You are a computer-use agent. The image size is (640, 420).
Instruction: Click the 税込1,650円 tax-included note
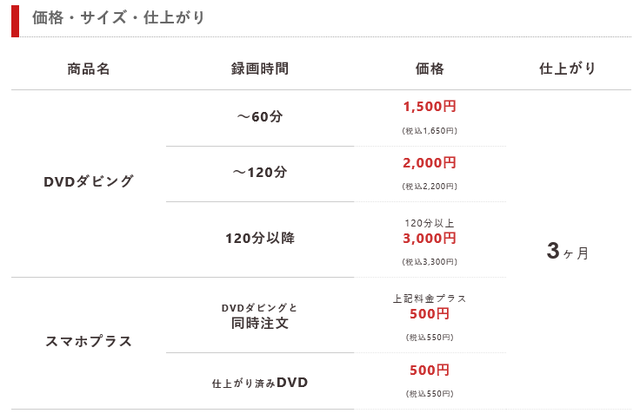(x=429, y=130)
